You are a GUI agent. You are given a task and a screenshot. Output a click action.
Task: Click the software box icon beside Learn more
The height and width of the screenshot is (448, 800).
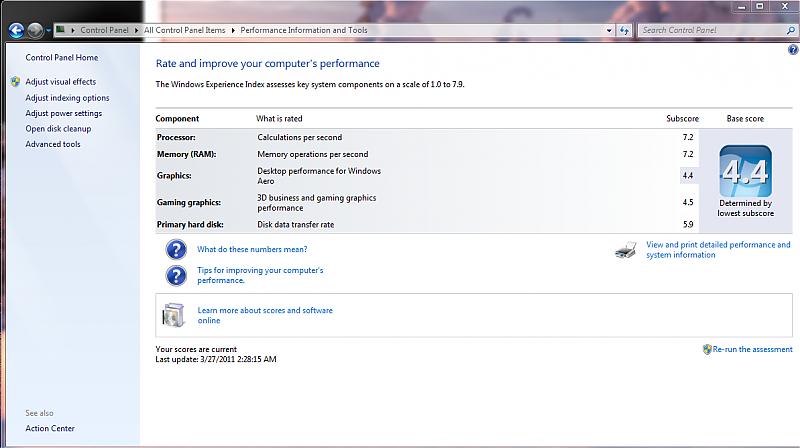click(174, 316)
